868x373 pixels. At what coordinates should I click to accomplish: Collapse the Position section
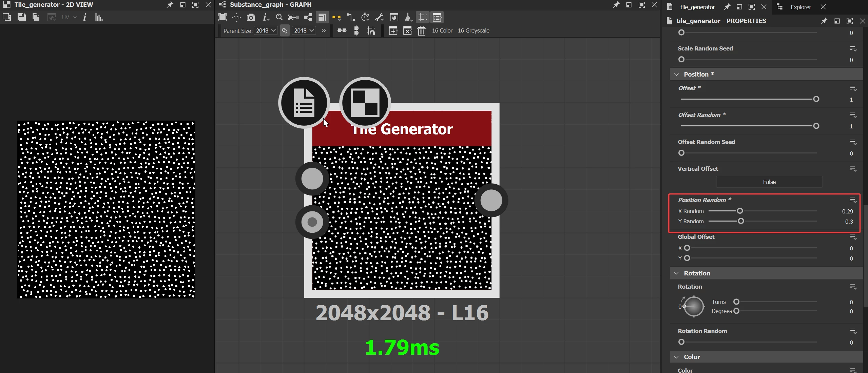(676, 74)
